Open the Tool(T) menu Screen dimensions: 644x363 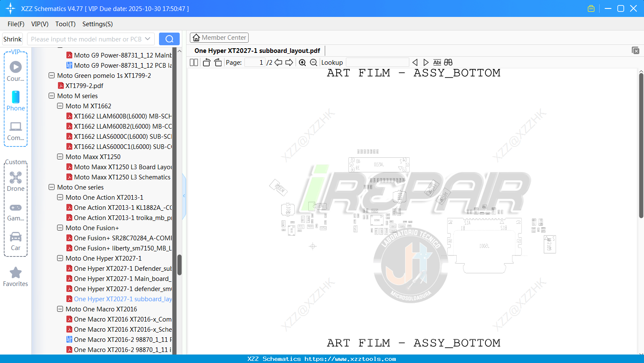click(x=65, y=24)
